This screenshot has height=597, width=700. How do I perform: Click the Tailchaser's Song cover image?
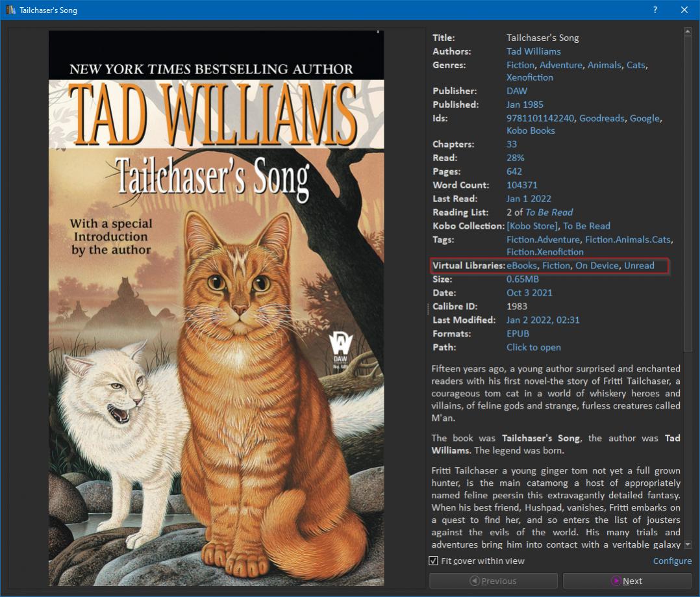point(216,308)
